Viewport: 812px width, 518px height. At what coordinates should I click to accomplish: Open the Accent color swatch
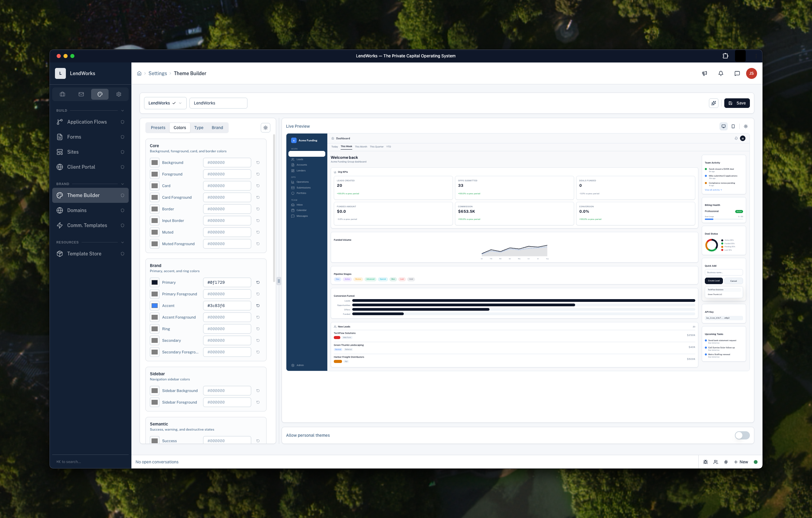[155, 306]
